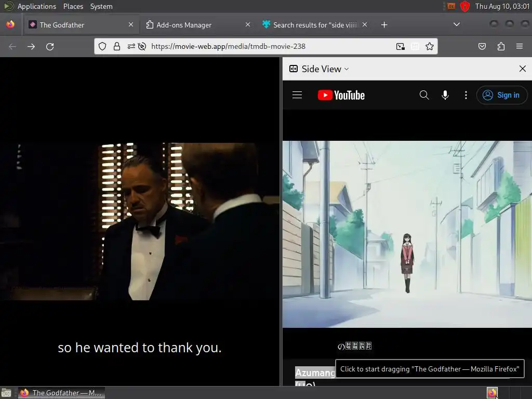Go back one page in Firefox
The height and width of the screenshot is (399, 532).
[12, 46]
